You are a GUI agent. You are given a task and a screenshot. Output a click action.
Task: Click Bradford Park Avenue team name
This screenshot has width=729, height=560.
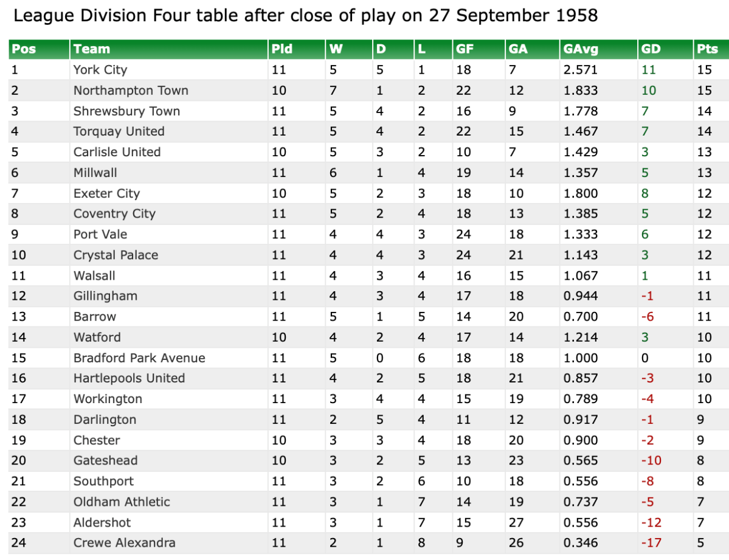pyautogui.click(x=139, y=358)
